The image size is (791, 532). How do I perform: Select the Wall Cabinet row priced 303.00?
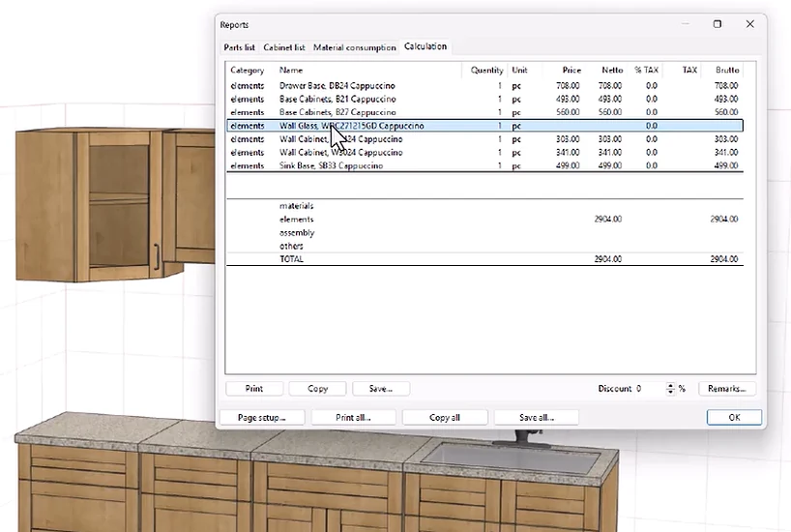click(x=484, y=139)
